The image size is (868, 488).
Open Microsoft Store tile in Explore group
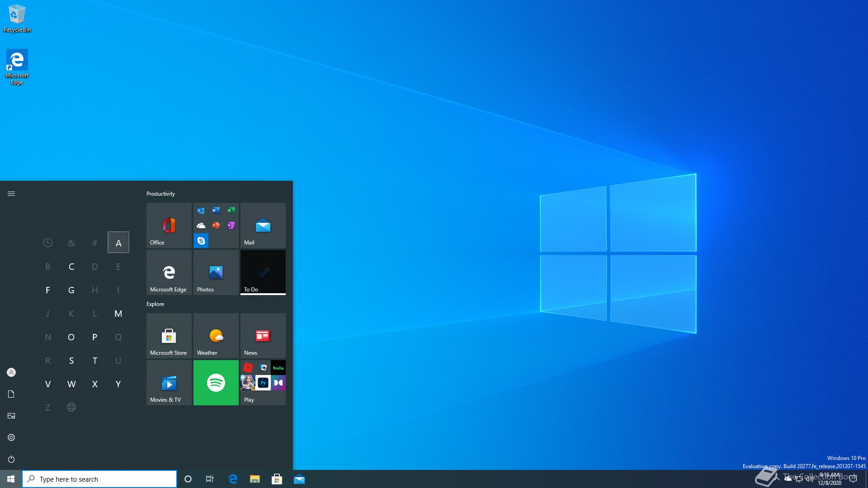(x=169, y=336)
